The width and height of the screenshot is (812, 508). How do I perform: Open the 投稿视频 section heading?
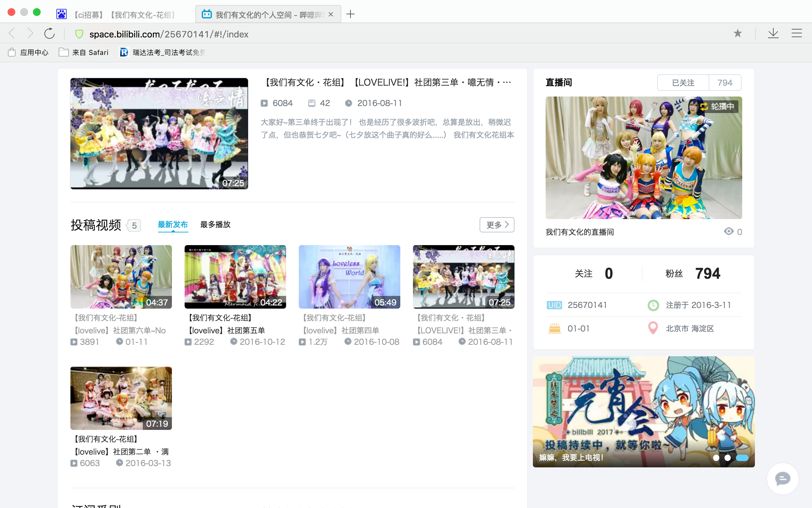click(x=95, y=225)
